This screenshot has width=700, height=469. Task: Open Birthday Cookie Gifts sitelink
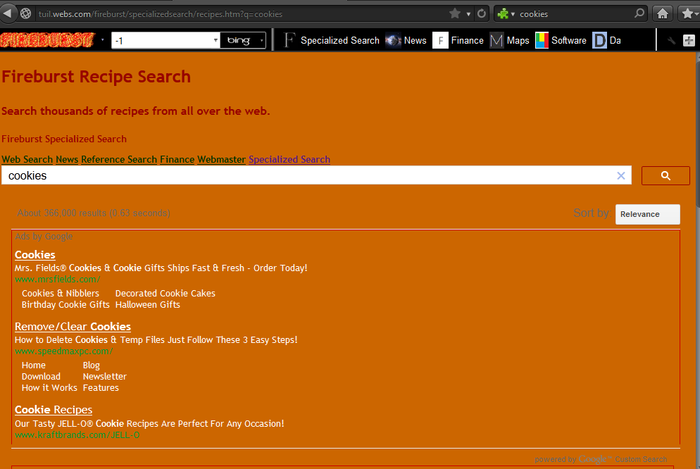(65, 305)
